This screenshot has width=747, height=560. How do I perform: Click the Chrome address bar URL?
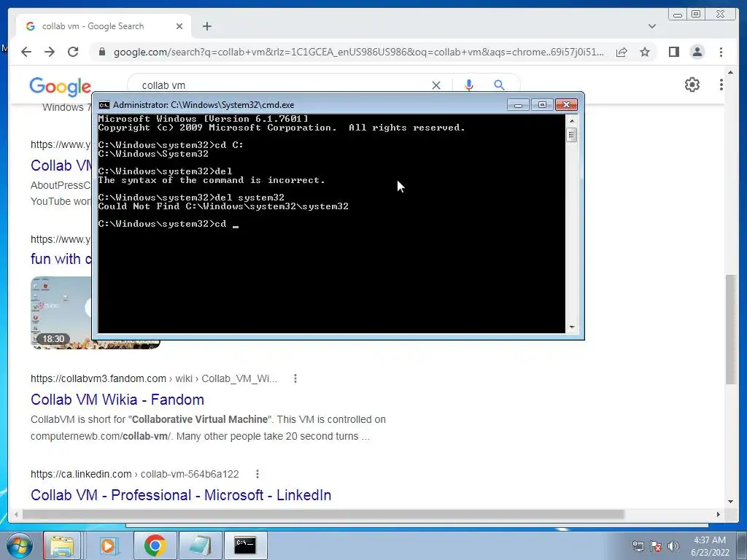[358, 52]
